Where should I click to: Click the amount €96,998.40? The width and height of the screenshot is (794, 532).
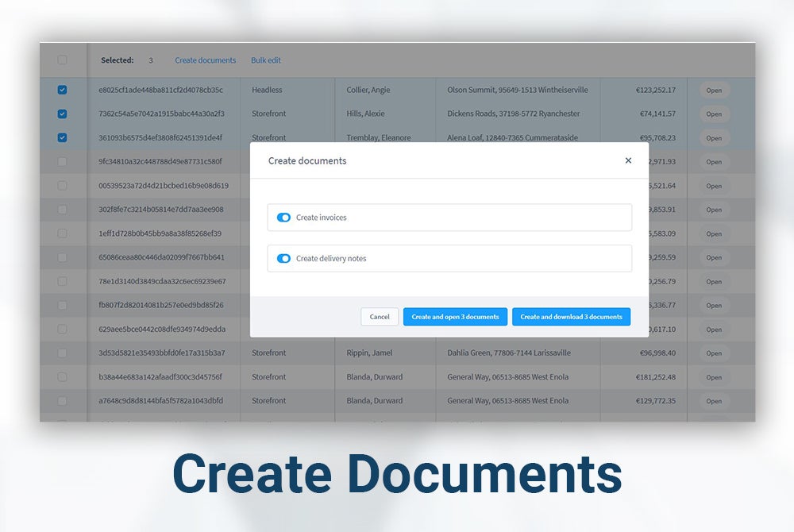(657, 353)
